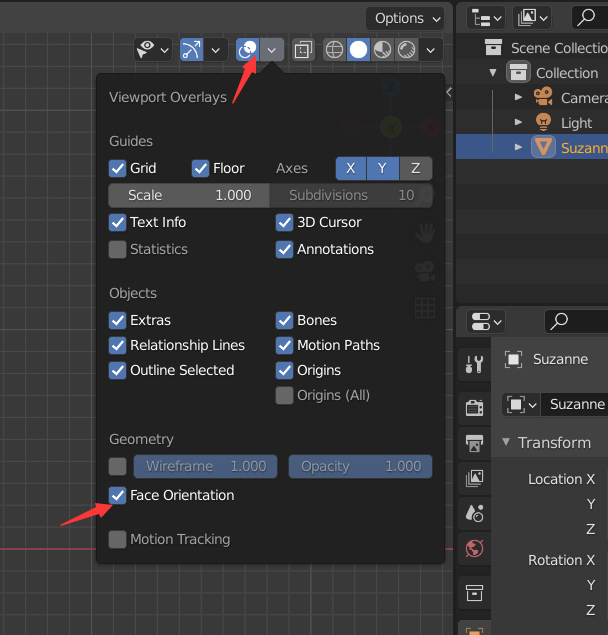Open the Options dropdown
The image size is (608, 635).
pyautogui.click(x=405, y=19)
